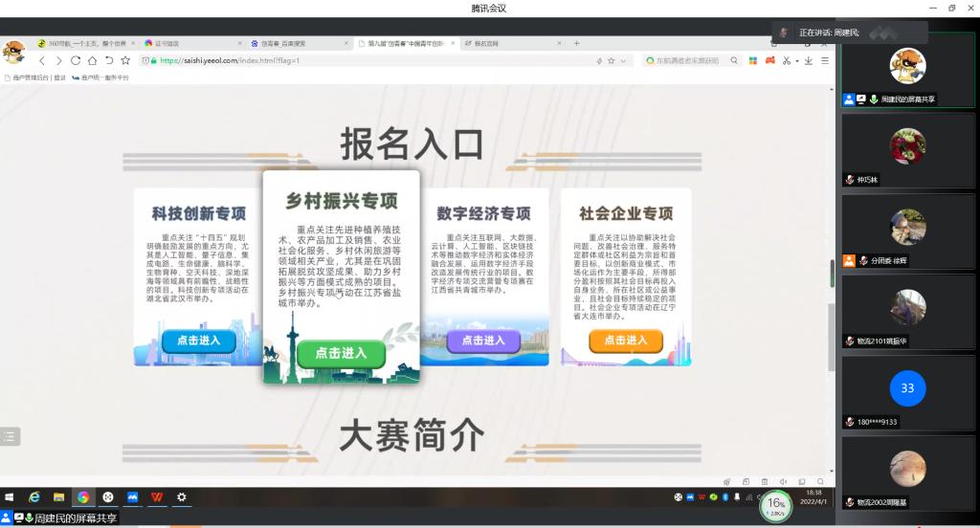Select 物流2002周隆基 participant tile
This screenshot has width=980, height=528.
[x=907, y=473]
